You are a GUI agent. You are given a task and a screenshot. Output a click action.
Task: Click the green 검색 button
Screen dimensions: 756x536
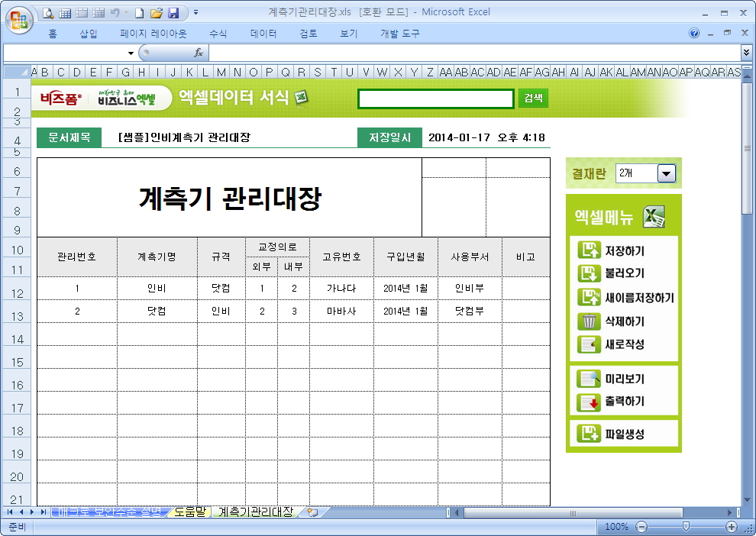point(533,98)
